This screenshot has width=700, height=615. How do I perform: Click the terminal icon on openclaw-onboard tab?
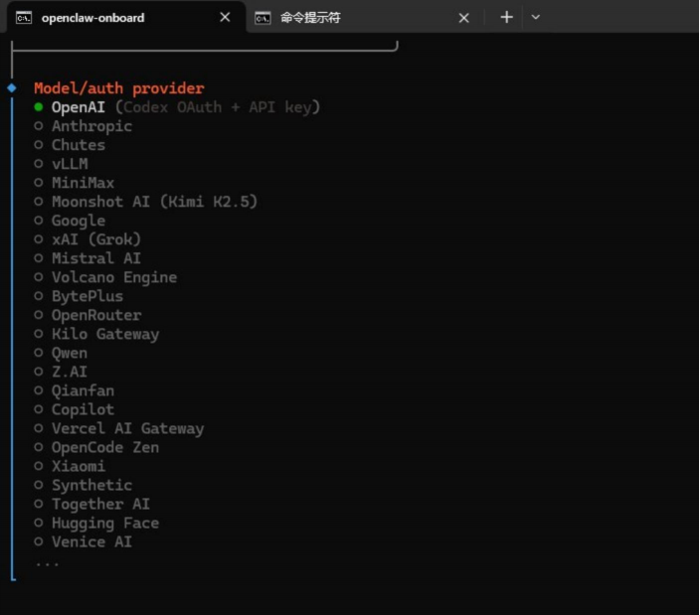click(x=24, y=18)
